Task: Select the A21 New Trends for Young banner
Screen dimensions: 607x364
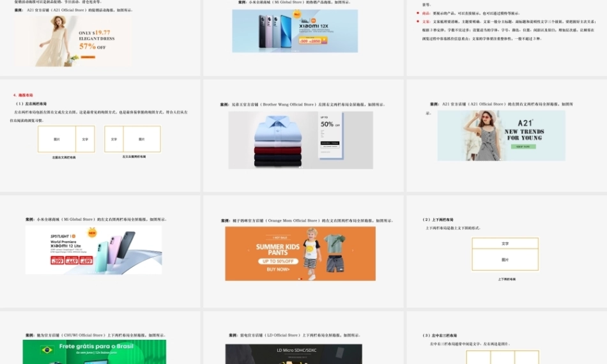Action: point(502,136)
